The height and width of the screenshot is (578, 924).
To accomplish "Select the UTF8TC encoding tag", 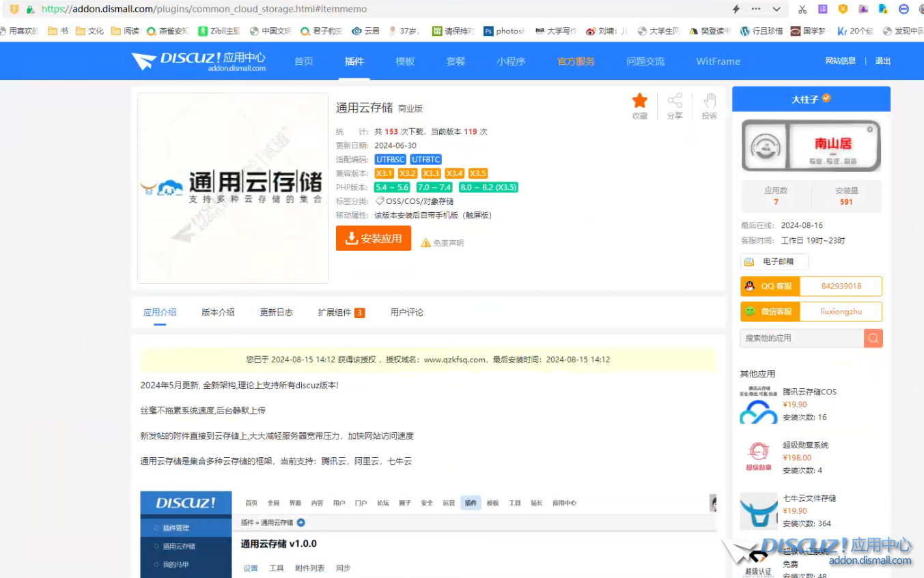I will [x=426, y=160].
